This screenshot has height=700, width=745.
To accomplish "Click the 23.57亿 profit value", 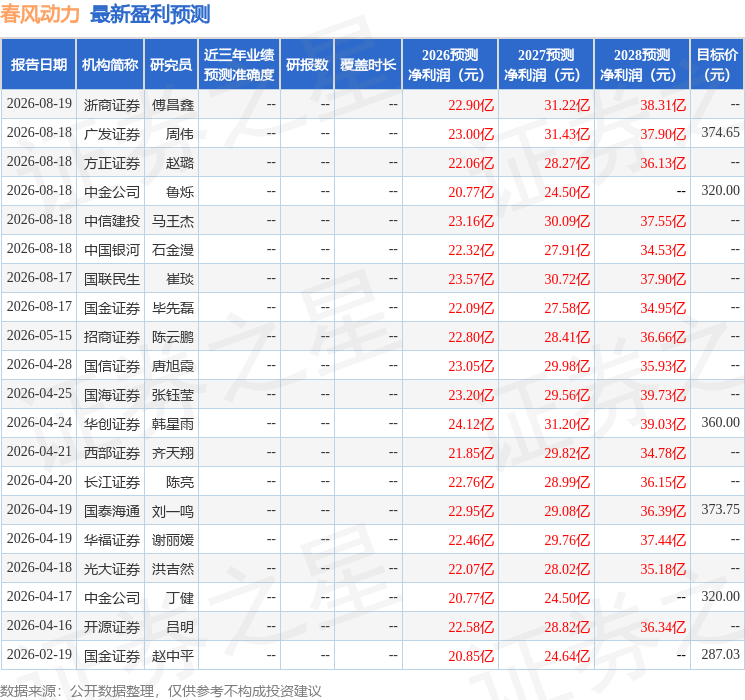I will point(471,279).
